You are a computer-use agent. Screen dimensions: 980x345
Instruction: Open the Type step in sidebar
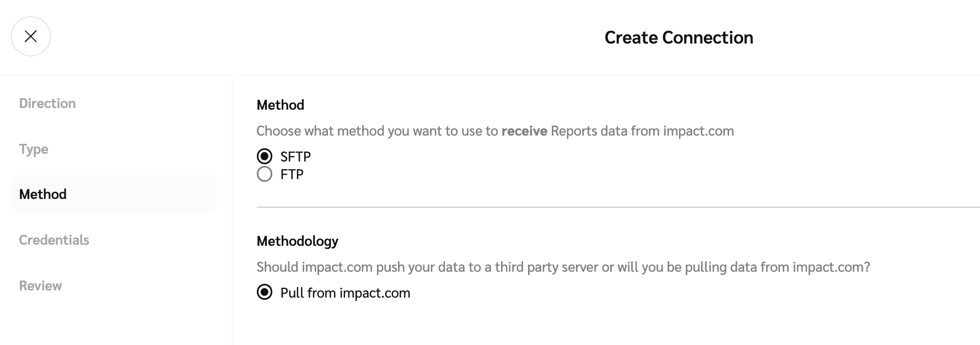point(34,149)
